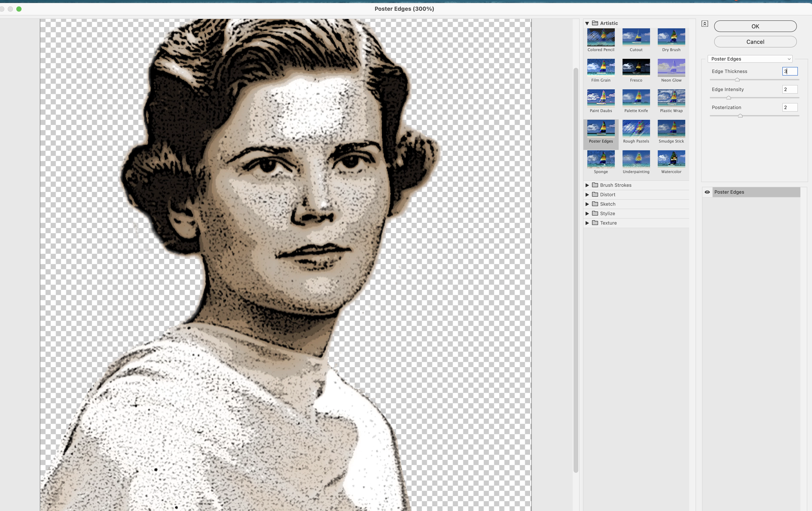Apply the Dry Brush filter

click(671, 37)
